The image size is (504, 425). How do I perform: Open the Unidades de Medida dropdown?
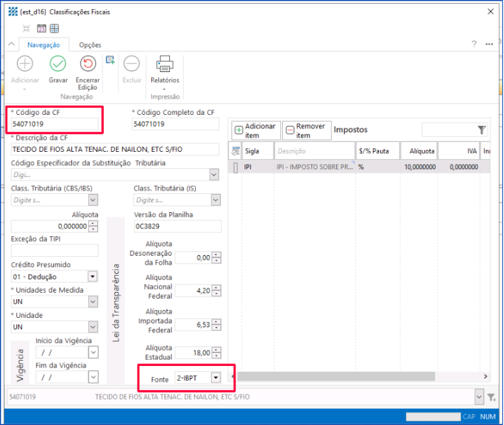tap(92, 302)
